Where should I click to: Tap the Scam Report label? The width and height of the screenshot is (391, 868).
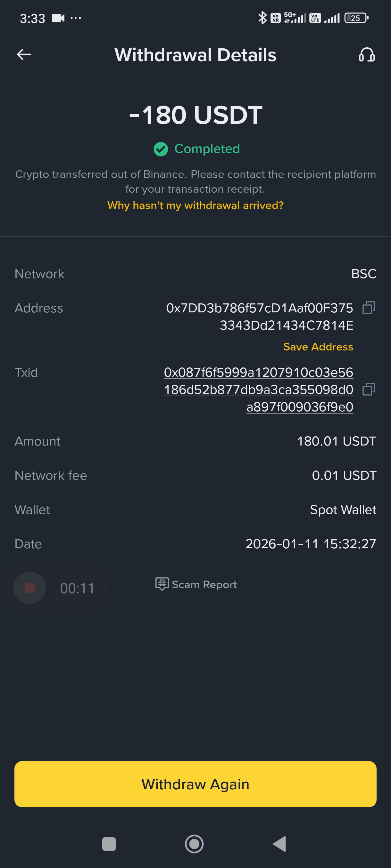(204, 585)
